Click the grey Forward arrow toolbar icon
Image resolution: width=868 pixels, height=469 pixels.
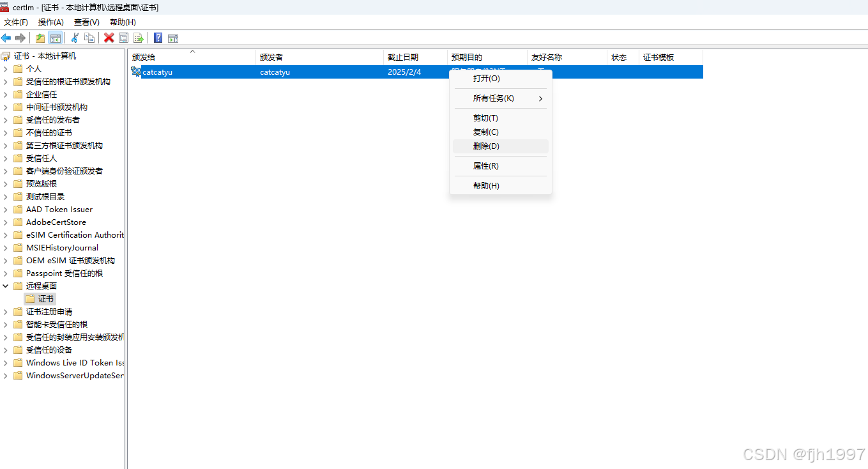tap(20, 38)
